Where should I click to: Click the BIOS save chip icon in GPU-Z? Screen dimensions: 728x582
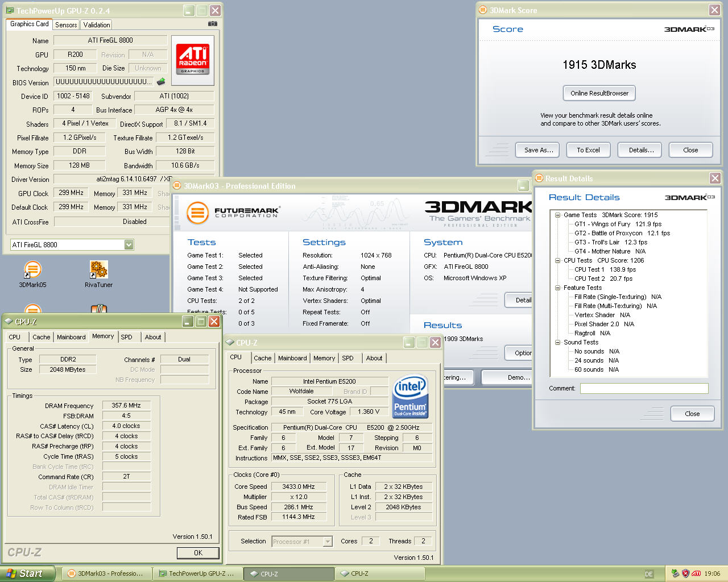[161, 82]
